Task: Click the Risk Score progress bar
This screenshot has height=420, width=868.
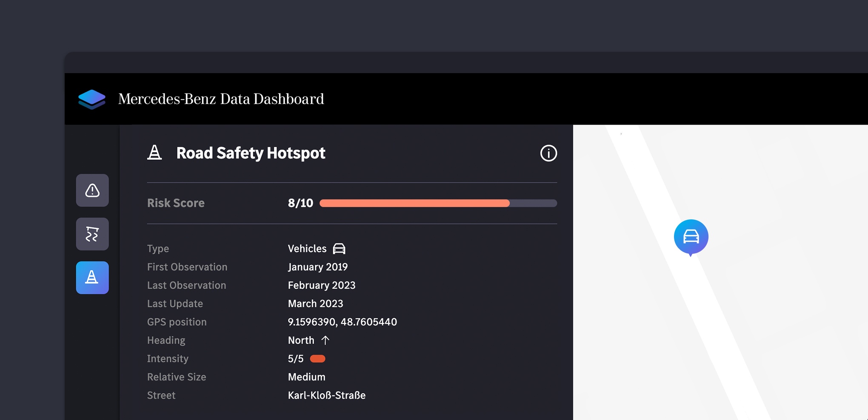Action: [438, 203]
